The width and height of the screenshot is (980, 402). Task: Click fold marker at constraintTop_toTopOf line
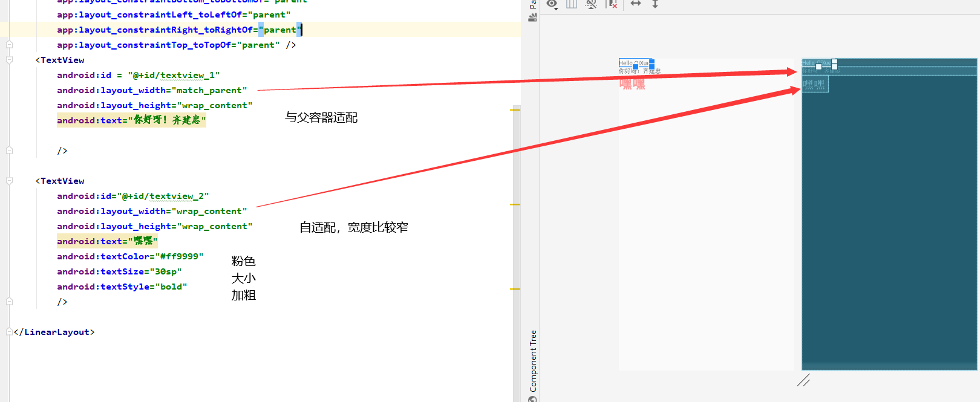point(9,45)
